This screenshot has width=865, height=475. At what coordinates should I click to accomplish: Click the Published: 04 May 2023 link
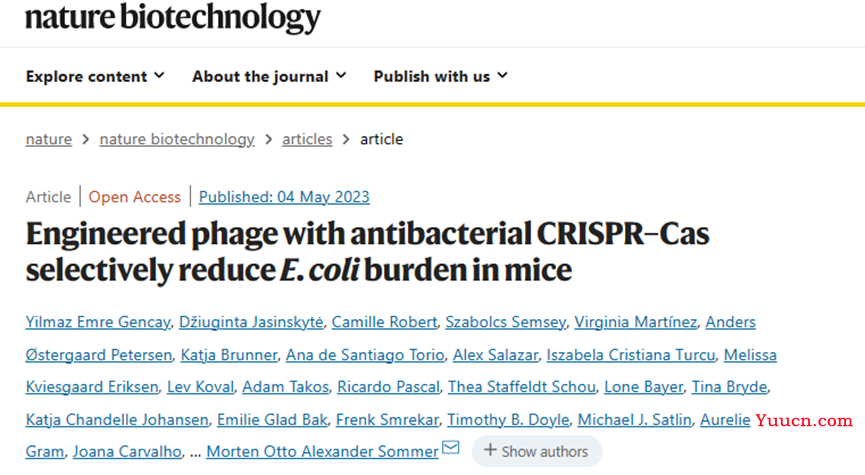point(284,197)
